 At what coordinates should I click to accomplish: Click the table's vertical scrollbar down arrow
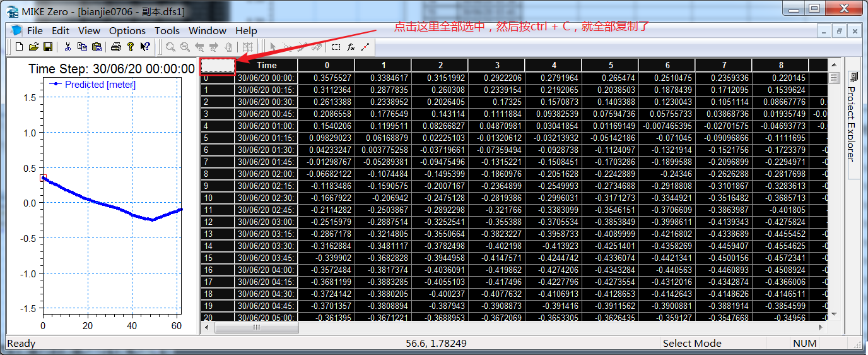(834, 314)
